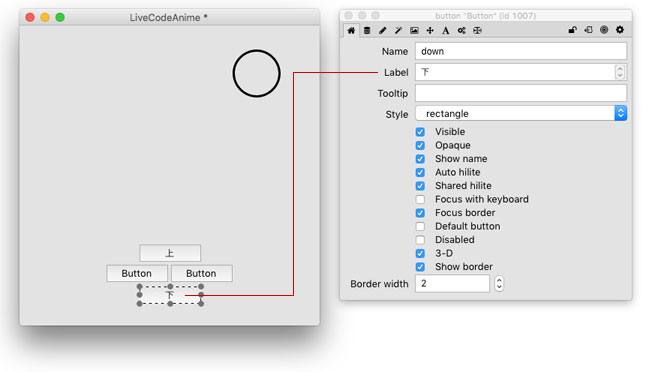Open the inspector settings gear menu
646x372 pixels.
coord(620,30)
